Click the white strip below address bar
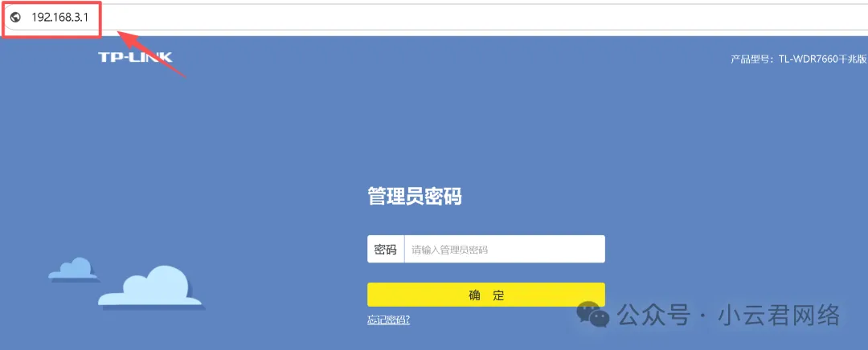The height and width of the screenshot is (350, 868). 482,33
